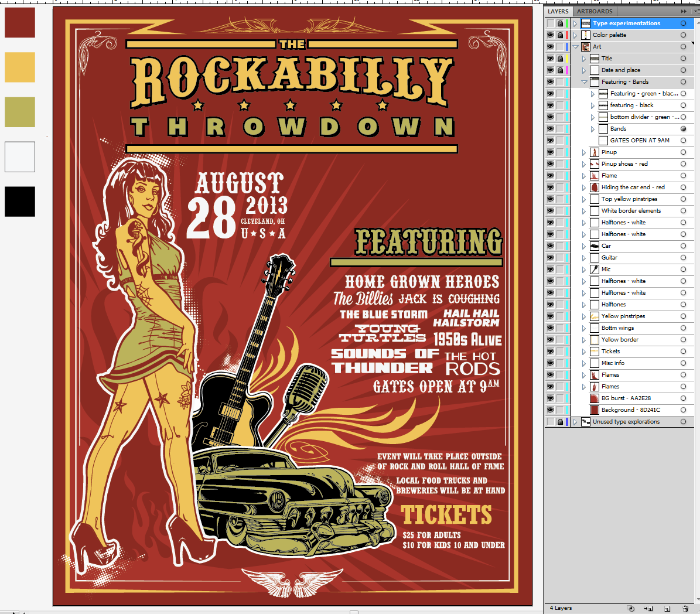700x614 pixels.
Task: Collapse the panel with double-arrow icon
Action: pyautogui.click(x=684, y=11)
